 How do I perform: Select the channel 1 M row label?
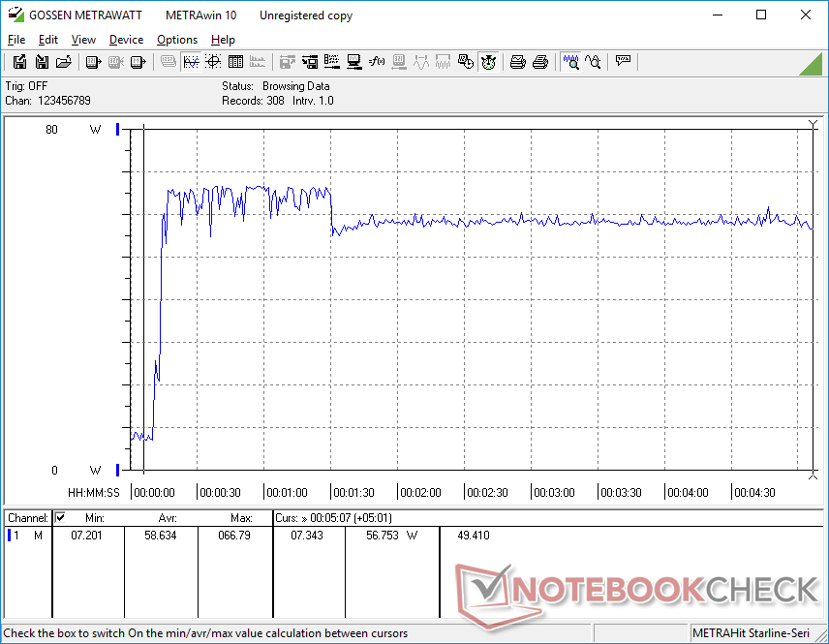pyautogui.click(x=27, y=536)
